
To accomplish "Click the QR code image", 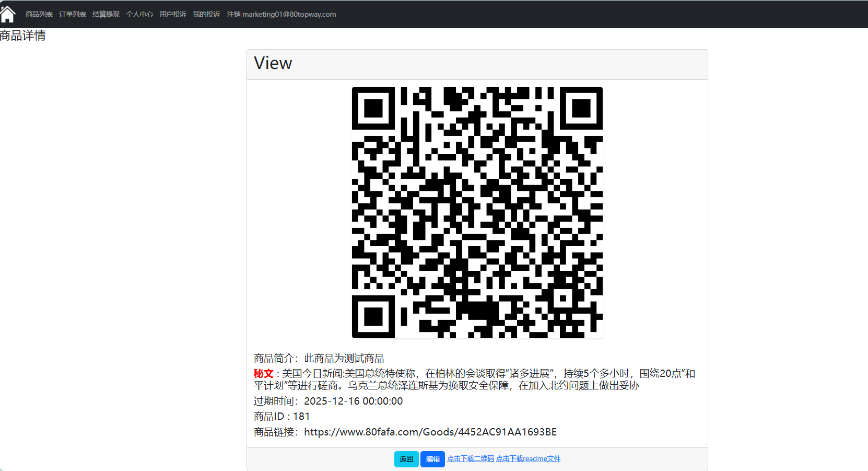I will [x=477, y=212].
